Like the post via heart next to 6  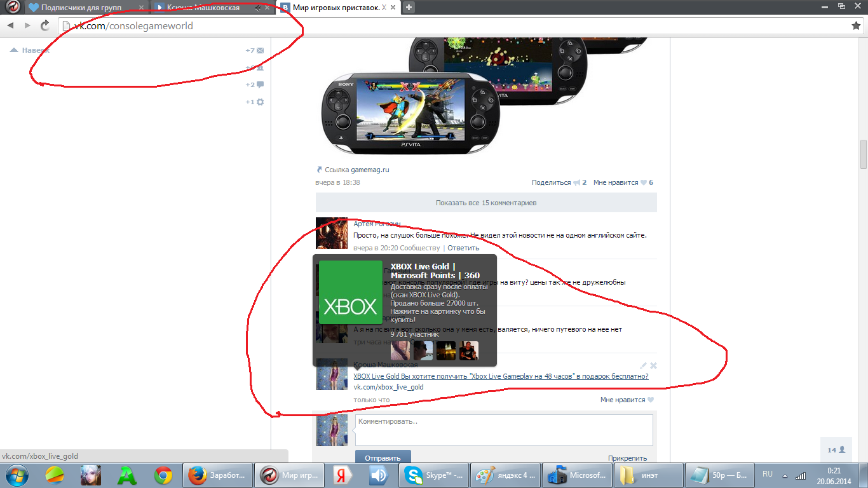[643, 182]
